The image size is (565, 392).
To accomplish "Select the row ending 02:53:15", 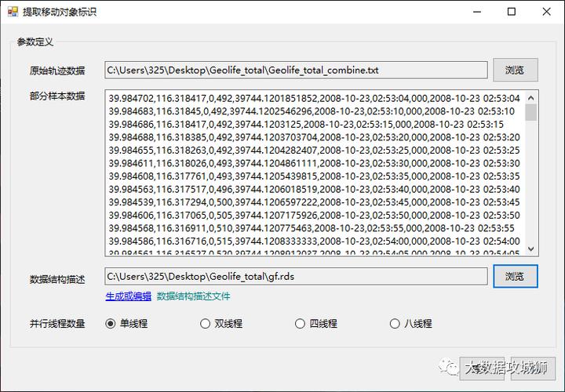I will (x=306, y=124).
